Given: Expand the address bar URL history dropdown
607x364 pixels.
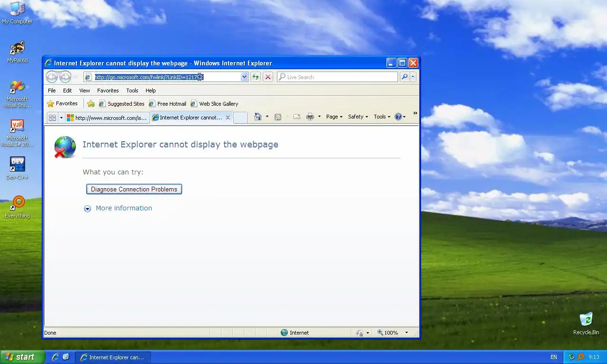Looking at the screenshot, I should pyautogui.click(x=244, y=77).
